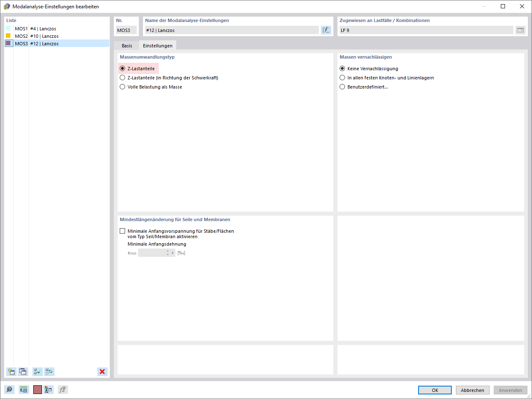Select MOS3 #12 | Lanczos in list
The image size is (532, 399).
tap(57, 44)
